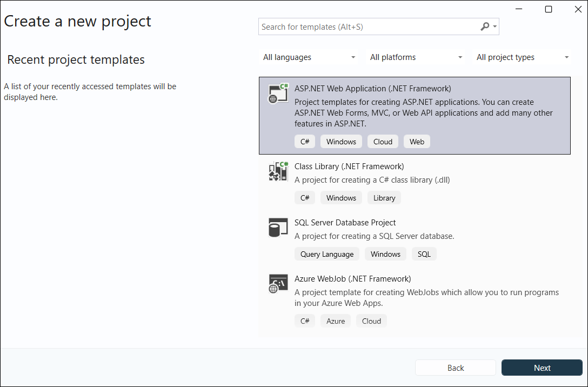Open the search options dropdown arrow
Image resolution: width=588 pixels, height=387 pixels.
(x=493, y=26)
